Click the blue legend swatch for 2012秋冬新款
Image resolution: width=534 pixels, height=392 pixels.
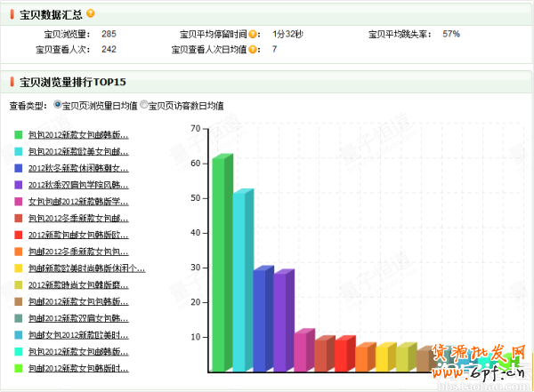[19, 168]
